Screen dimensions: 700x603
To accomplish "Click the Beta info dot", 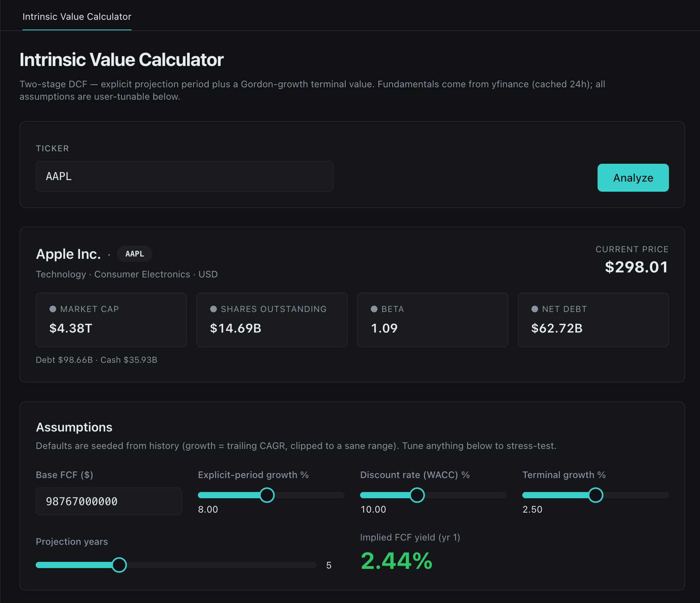I will (x=374, y=309).
